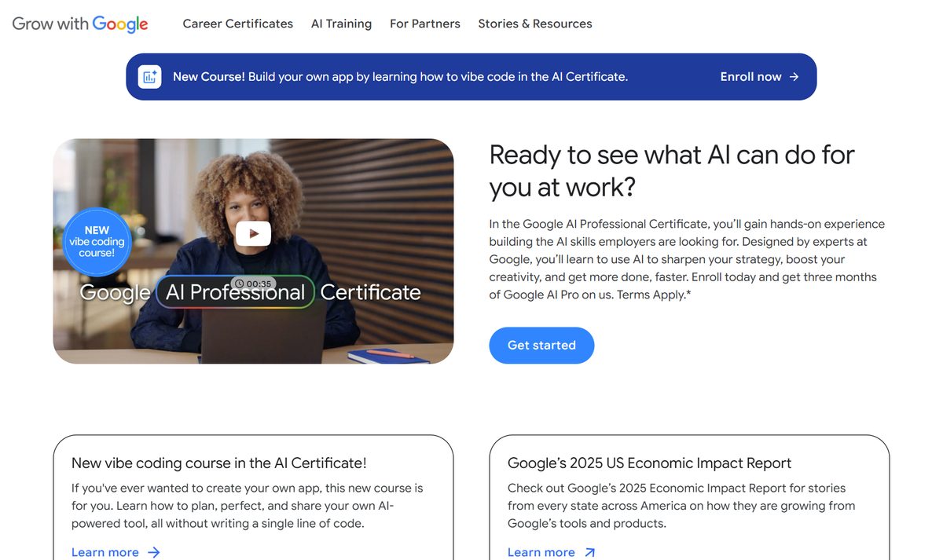Click the right arrow icon beside vibe coding Learn more

tap(154, 552)
